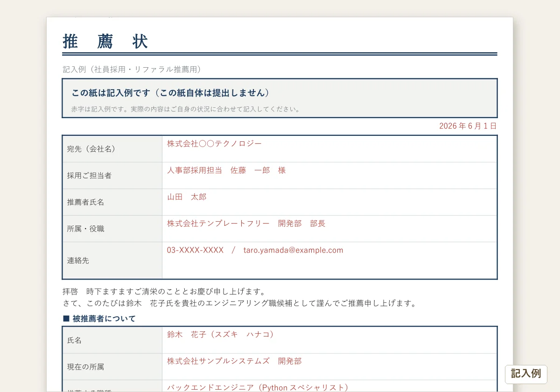Select the value 鈴木 花子（スズキ ハナコ）
The image size is (560, 392).
click(x=222, y=335)
